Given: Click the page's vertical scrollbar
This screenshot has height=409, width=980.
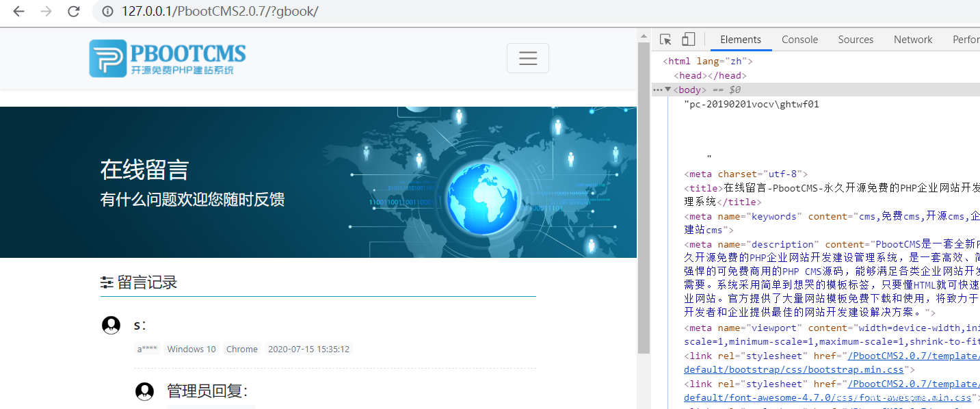Looking at the screenshot, I should pyautogui.click(x=644, y=198).
